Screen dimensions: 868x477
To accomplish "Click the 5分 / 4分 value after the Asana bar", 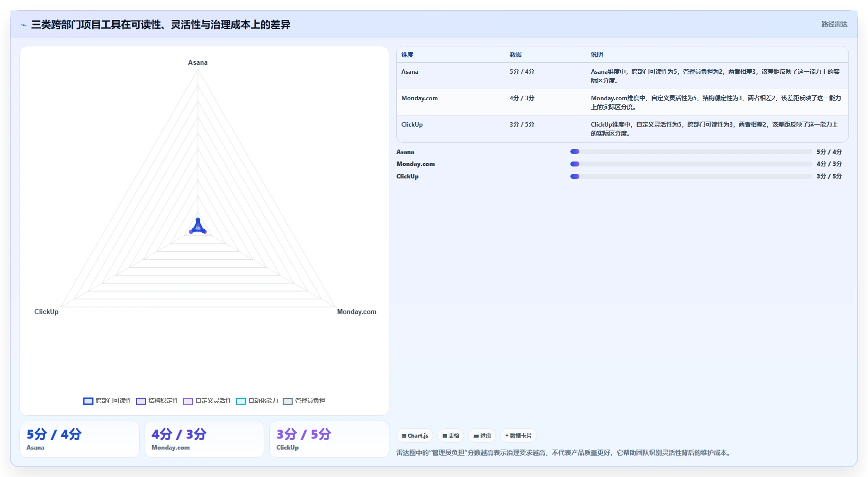I will click(x=829, y=152).
